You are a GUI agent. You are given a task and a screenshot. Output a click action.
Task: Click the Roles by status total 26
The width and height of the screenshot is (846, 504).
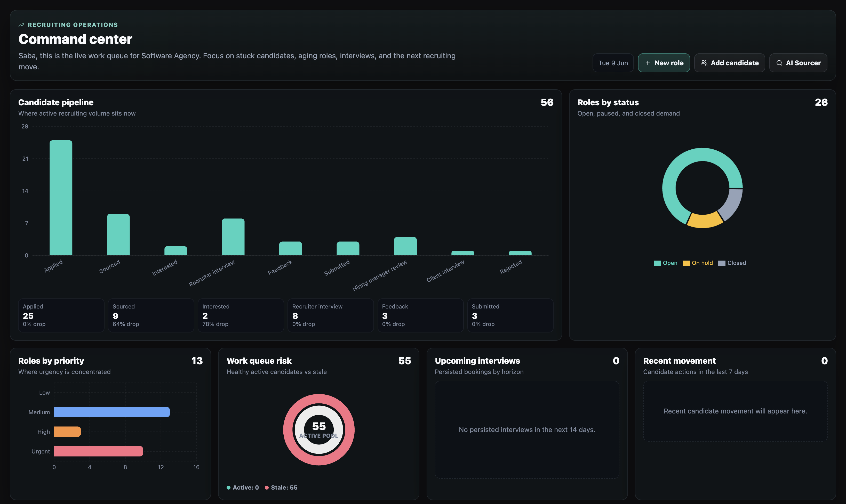(821, 102)
